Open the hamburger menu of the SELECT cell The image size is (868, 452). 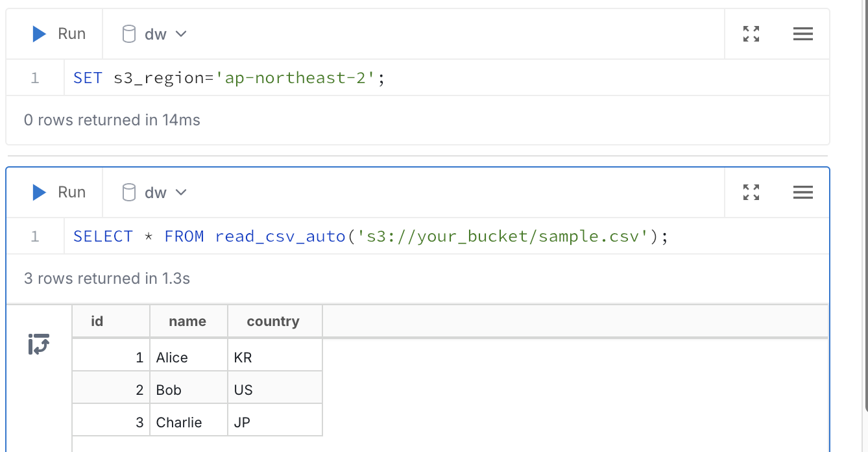coord(802,192)
